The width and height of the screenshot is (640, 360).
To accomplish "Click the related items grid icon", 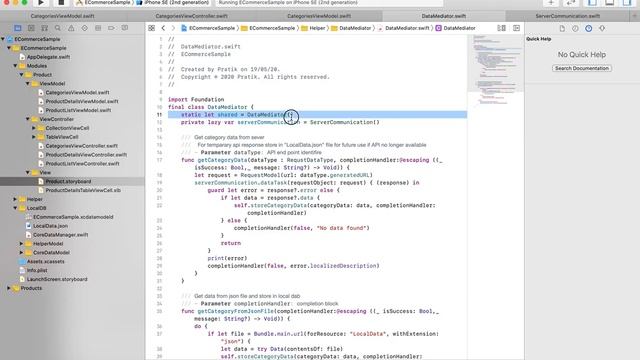I will (151, 28).
